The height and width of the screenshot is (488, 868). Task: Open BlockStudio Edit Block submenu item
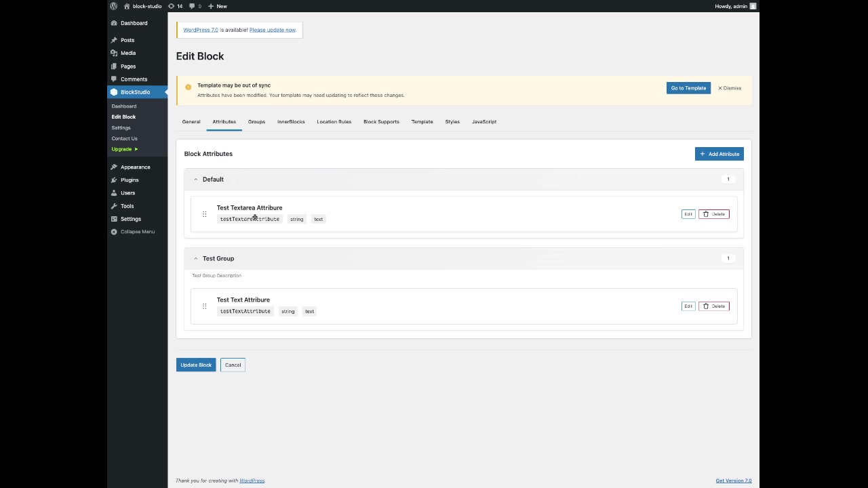[x=123, y=117]
